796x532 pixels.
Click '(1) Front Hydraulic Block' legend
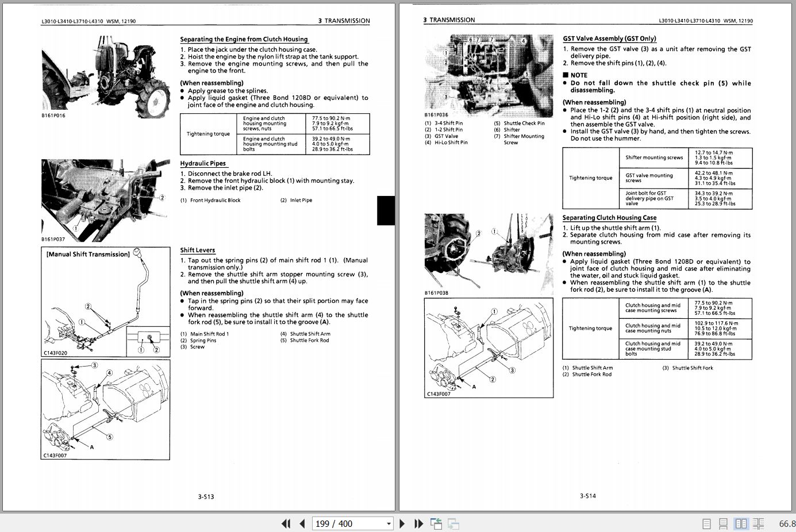210,201
